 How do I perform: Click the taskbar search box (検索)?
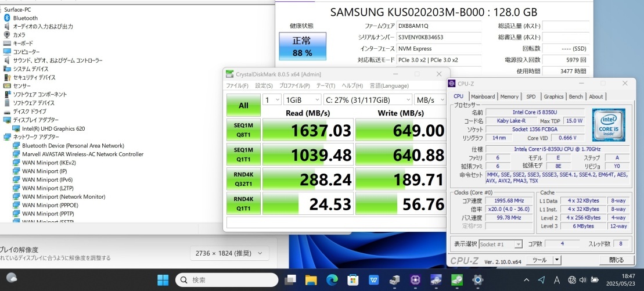pyautogui.click(x=226, y=280)
